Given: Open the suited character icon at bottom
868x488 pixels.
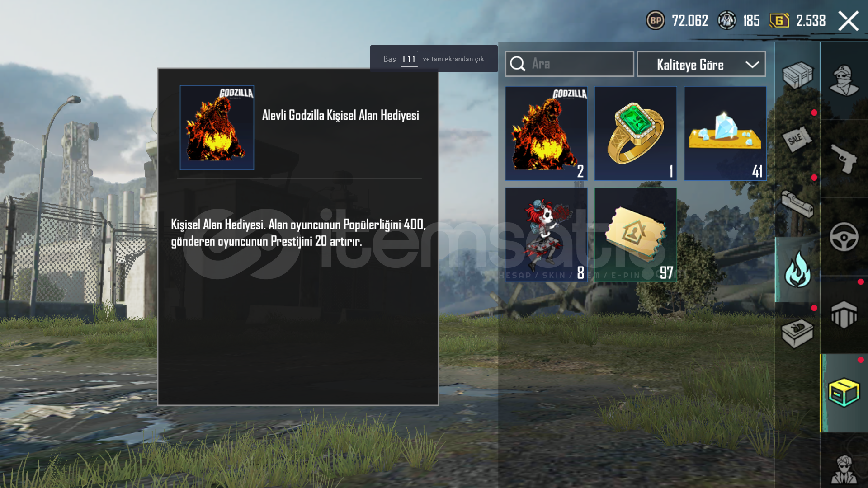Looking at the screenshot, I should pyautogui.click(x=844, y=470).
